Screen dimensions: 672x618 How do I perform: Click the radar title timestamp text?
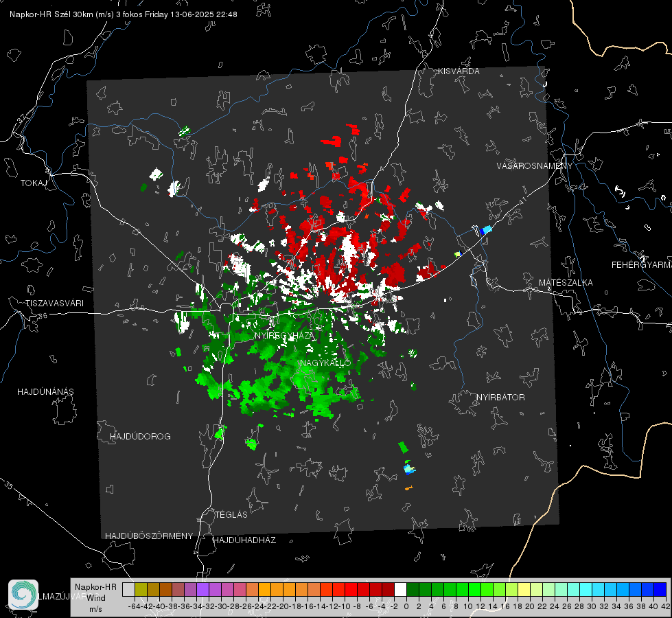click(123, 14)
